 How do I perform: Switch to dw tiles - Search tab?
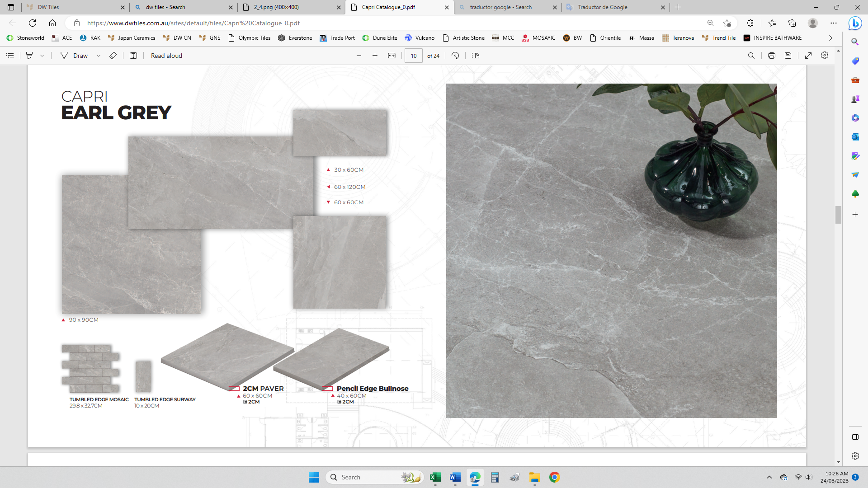(183, 7)
